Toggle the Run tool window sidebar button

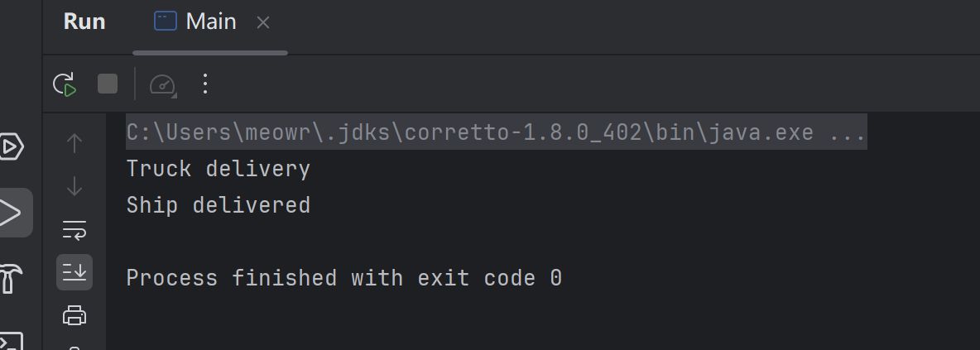(13, 213)
